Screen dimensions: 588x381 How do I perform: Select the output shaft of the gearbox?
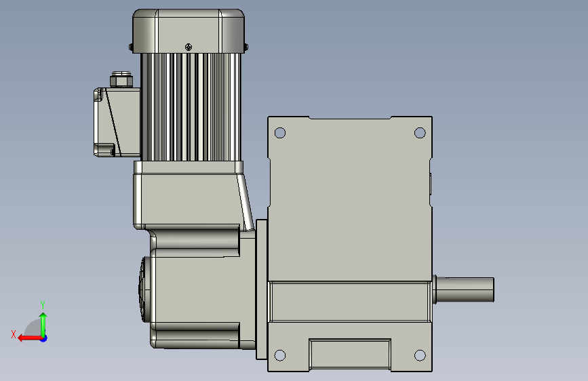coord(465,289)
